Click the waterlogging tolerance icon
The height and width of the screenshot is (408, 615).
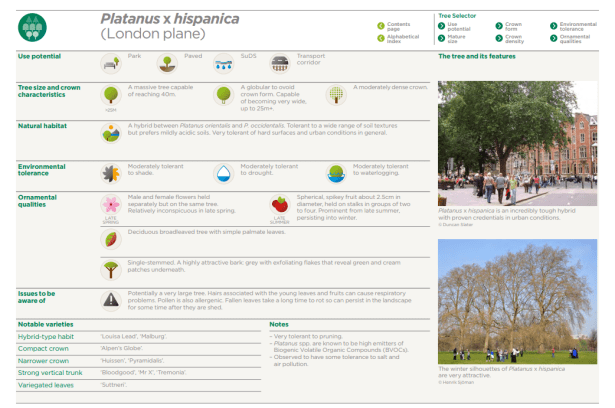point(337,173)
